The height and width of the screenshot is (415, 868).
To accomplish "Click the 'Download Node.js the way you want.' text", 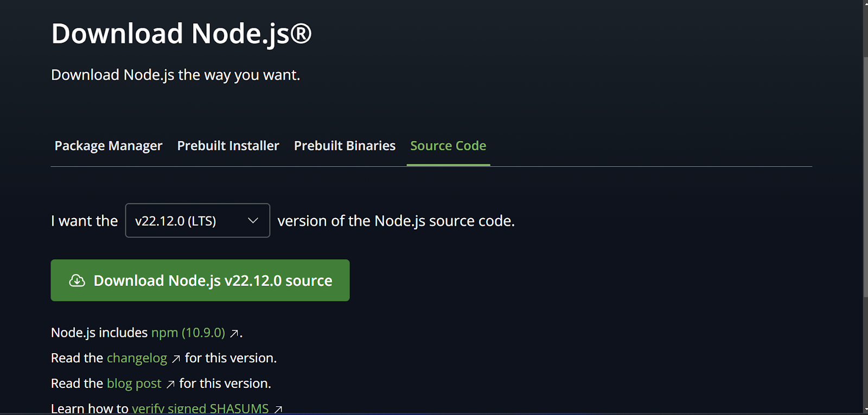I will tap(175, 75).
